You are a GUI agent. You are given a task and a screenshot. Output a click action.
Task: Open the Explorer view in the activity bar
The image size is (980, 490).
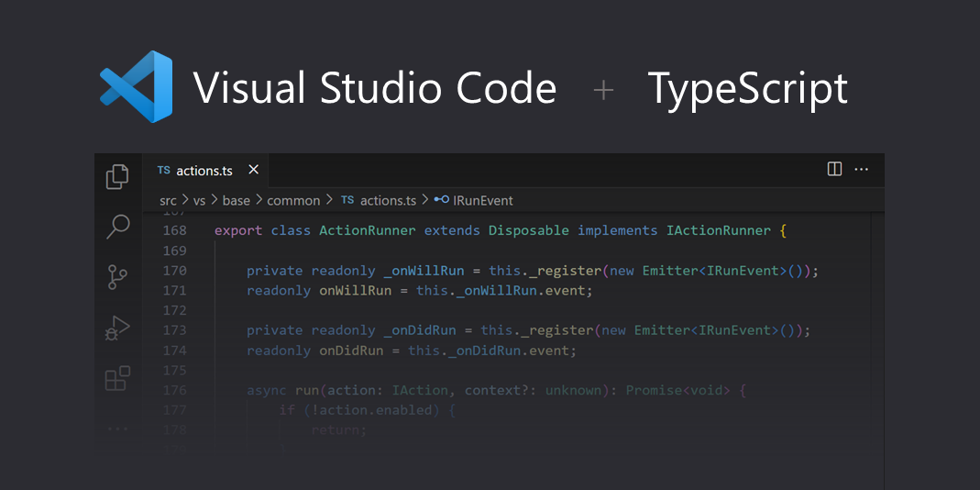coord(117,176)
